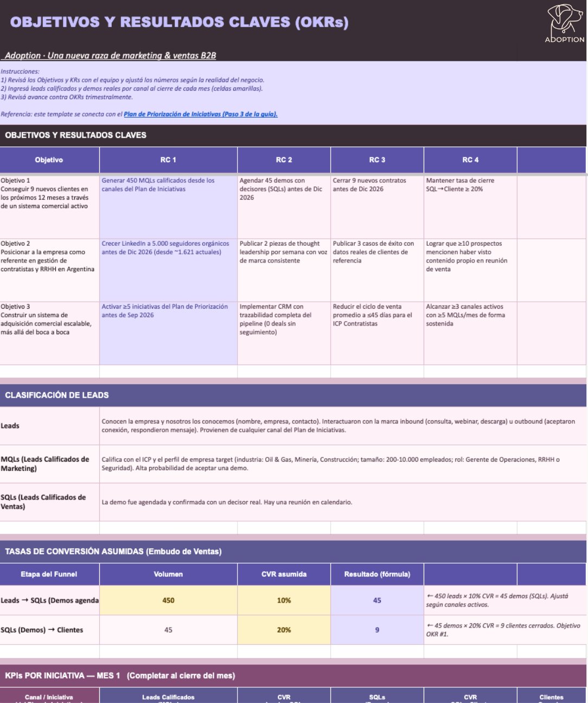Image resolution: width=588 pixels, height=703 pixels.
Task: Click the Objetivo 3 "Construir un sistema" cell
Action: [x=49, y=333]
